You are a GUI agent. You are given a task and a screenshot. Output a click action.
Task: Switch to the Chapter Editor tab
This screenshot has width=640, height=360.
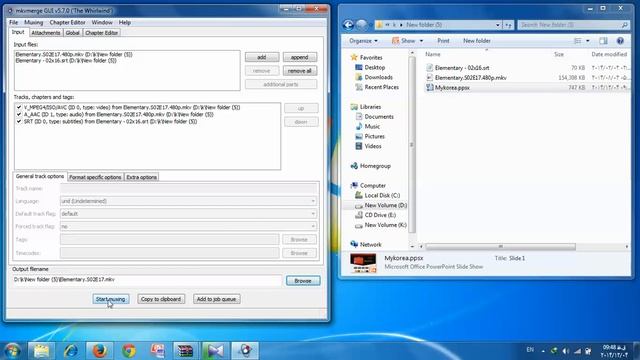(101, 33)
